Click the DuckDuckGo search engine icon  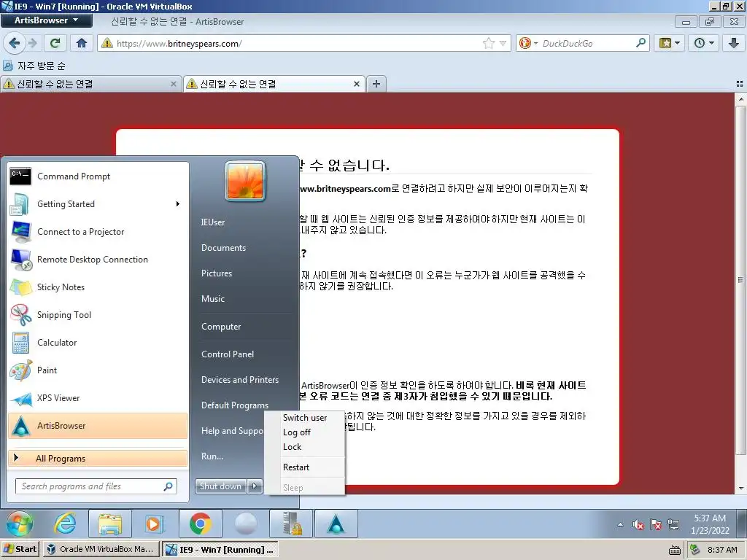click(525, 43)
